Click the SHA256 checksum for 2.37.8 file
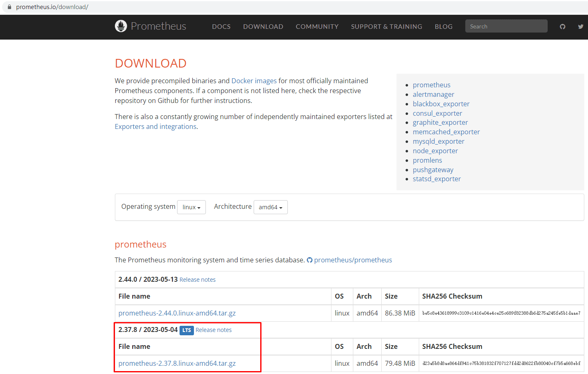This screenshot has width=588, height=374. (x=501, y=364)
